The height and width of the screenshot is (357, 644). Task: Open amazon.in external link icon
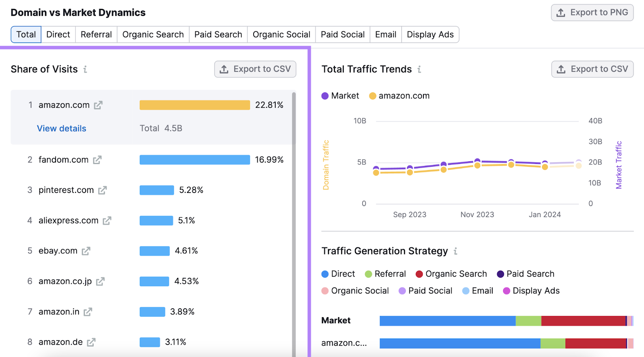[88, 312]
